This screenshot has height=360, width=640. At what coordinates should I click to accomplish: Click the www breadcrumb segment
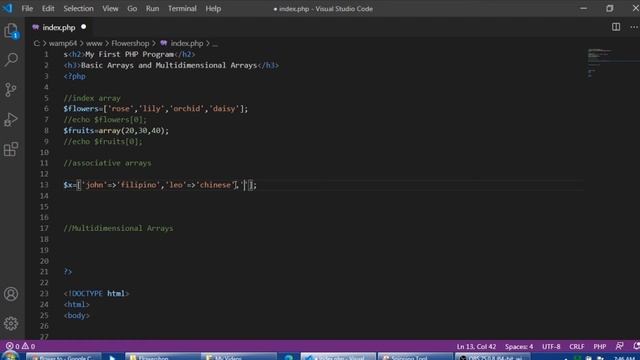coord(94,43)
